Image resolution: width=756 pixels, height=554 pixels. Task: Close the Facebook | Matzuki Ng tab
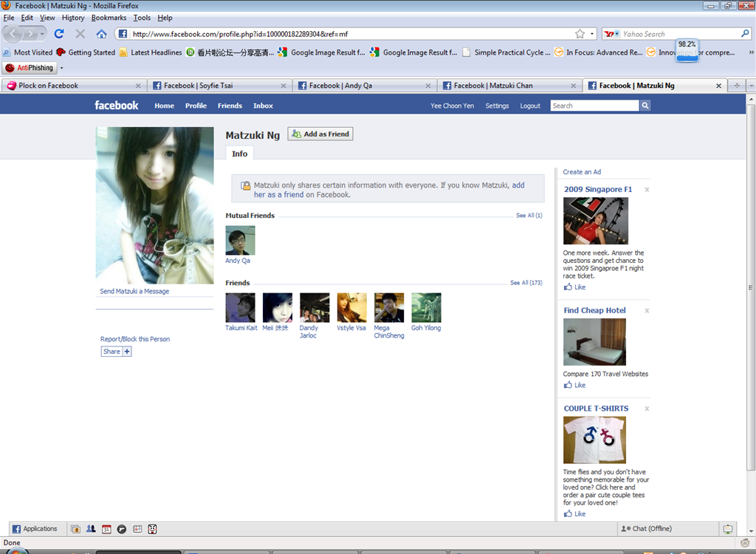(718, 86)
